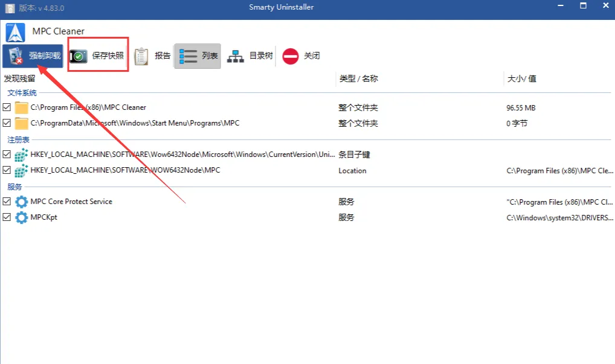Click the registry icon of WOW6432Node\MPC row
This screenshot has width=615, height=364.
pos(21,170)
